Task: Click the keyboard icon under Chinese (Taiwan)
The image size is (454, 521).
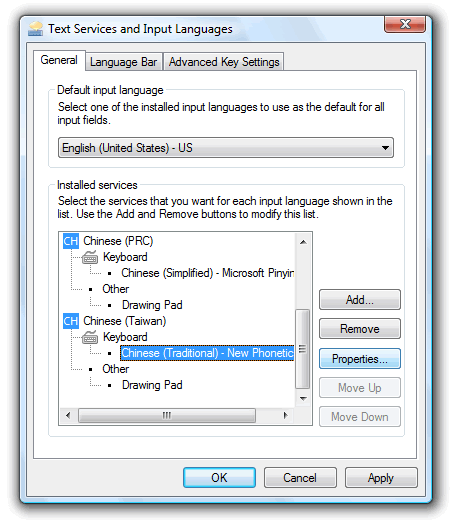Action: pyautogui.click(x=90, y=337)
